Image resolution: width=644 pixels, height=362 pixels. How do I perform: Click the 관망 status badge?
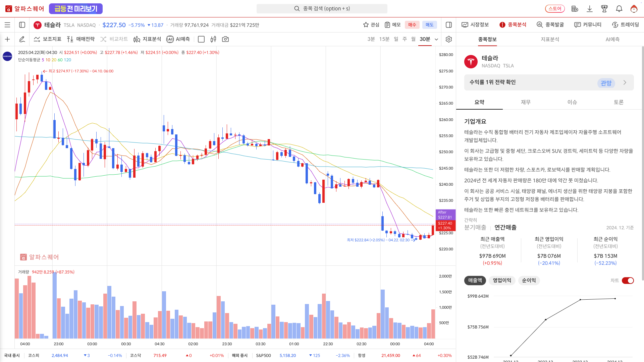tap(606, 83)
